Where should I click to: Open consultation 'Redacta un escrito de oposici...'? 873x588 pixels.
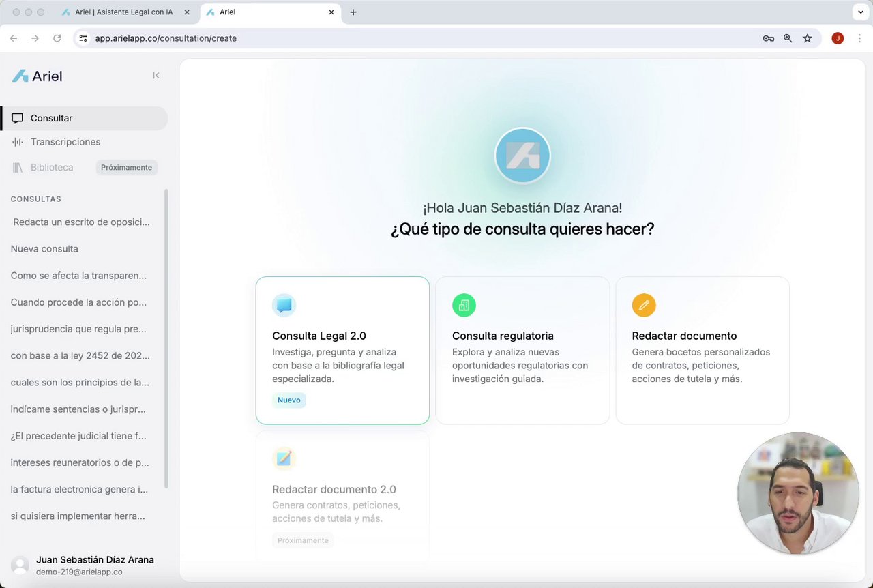[82, 222]
